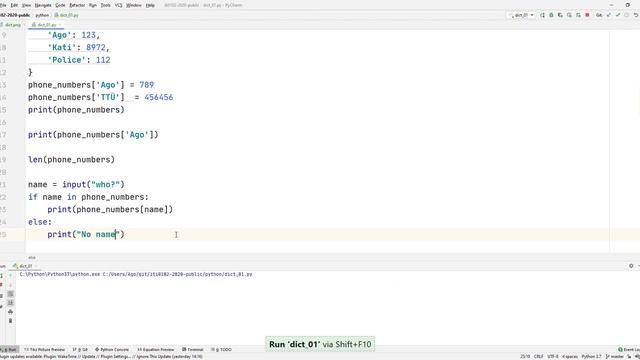Open the Run menu
The image size is (640, 360).
pos(93,5)
